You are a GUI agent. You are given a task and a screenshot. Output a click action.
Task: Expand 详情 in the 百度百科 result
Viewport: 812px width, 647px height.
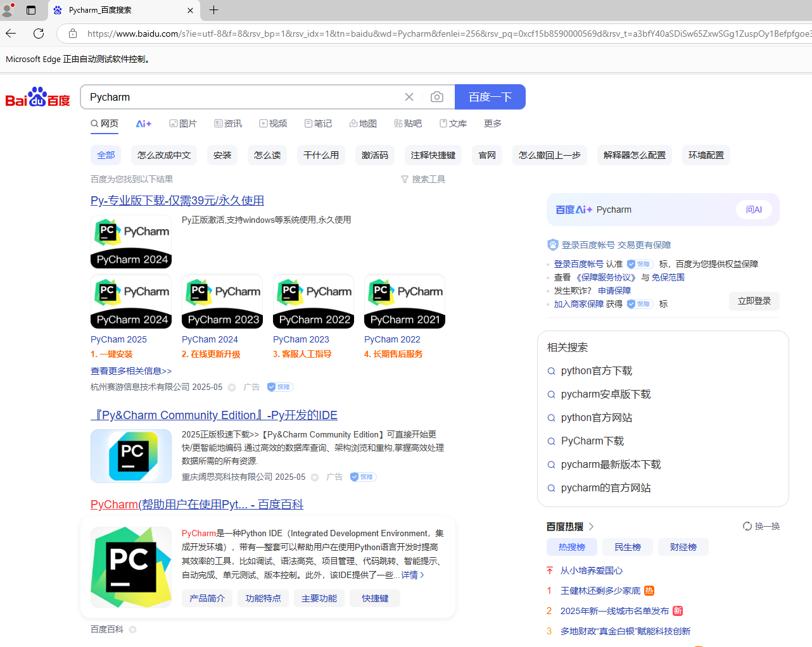pyautogui.click(x=412, y=575)
